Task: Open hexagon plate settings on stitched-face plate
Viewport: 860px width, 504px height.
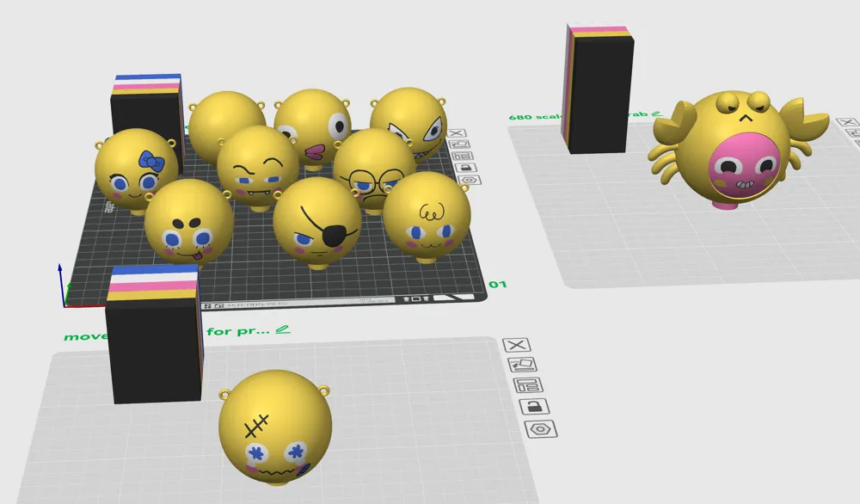Action: pyautogui.click(x=541, y=429)
